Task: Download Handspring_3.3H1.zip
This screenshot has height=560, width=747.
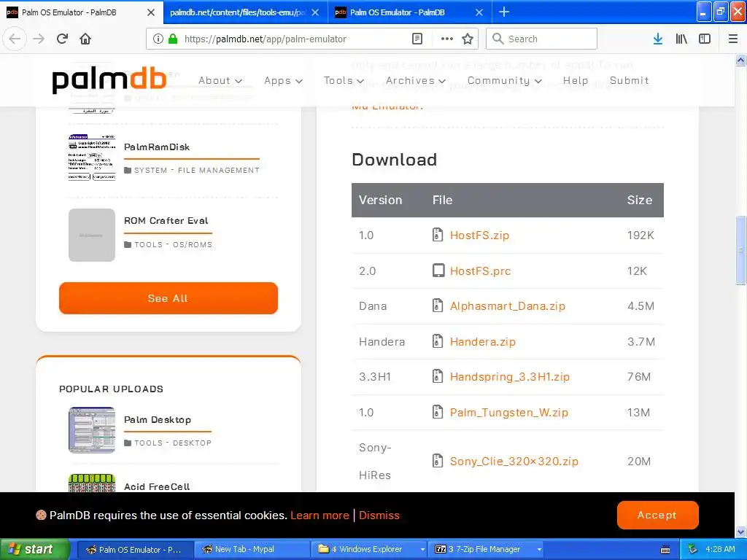Action: [510, 377]
